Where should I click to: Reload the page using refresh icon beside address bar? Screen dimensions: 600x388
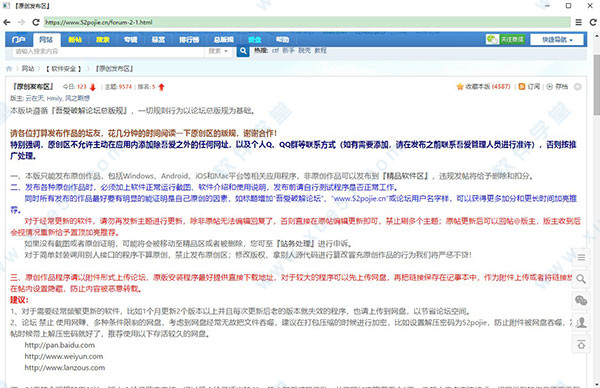tap(36, 22)
